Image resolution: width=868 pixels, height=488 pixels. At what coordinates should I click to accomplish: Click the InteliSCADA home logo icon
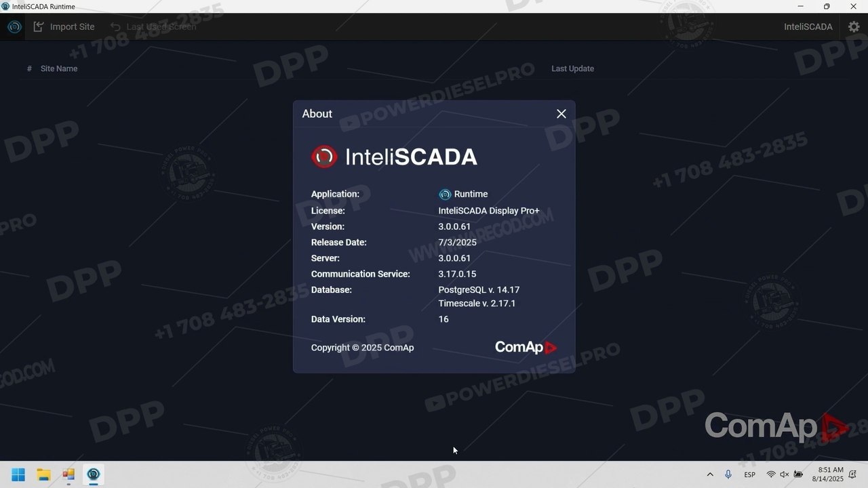pyautogui.click(x=14, y=27)
